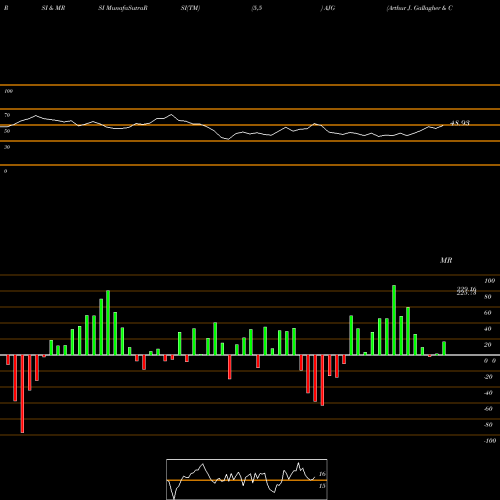Click the 48.93 RSI current value label
The width and height of the screenshot is (500, 500).
coord(460,123)
